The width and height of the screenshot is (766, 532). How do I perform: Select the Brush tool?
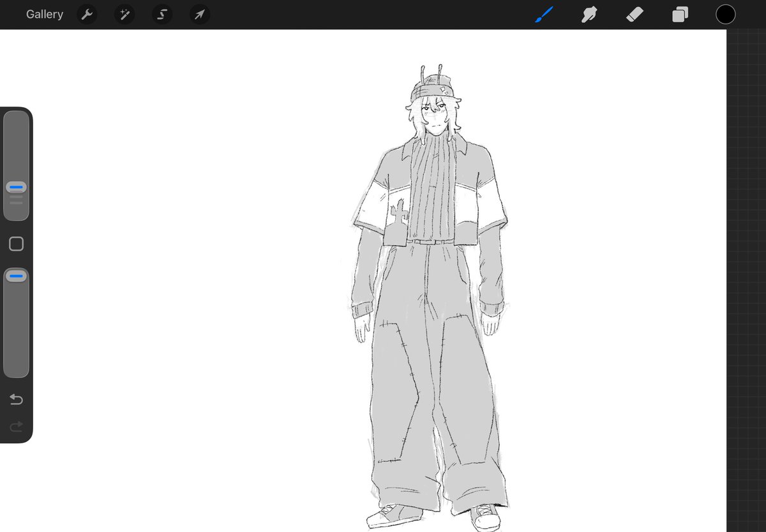[544, 14]
